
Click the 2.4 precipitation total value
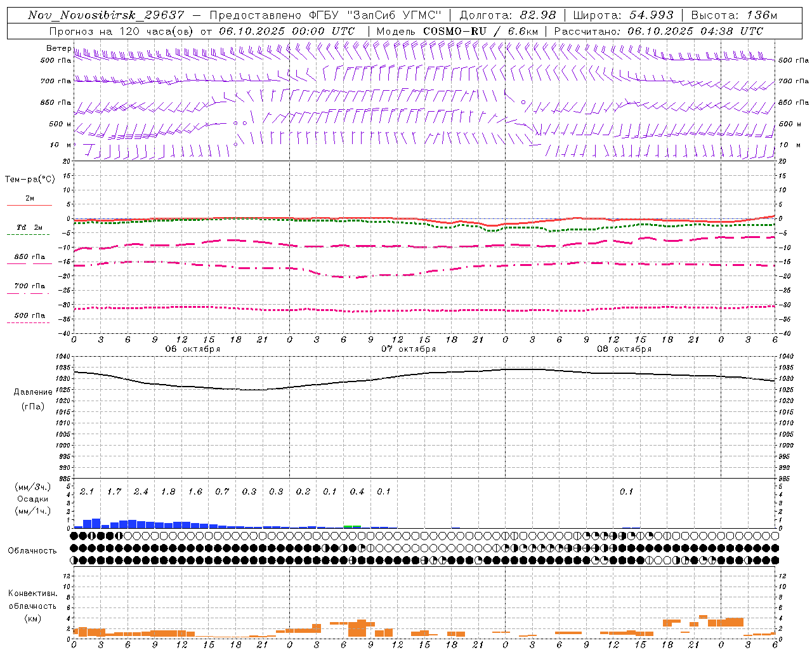[141, 491]
